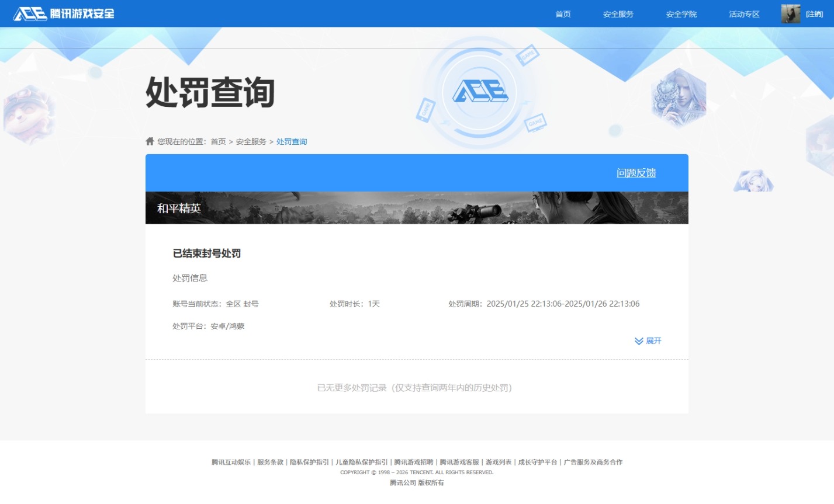
Task: Log out via the [注销] button
Action: tap(815, 13)
